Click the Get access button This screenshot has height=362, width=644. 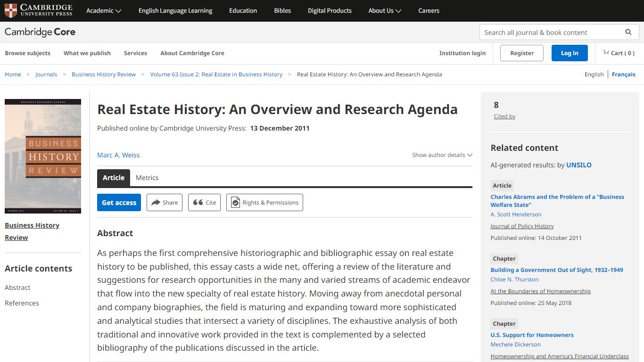tap(119, 203)
